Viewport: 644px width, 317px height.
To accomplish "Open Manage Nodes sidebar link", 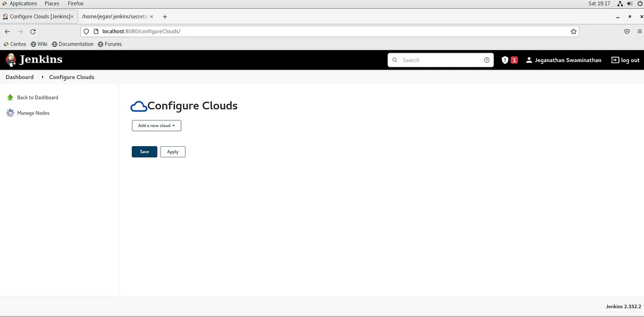I will (x=33, y=113).
